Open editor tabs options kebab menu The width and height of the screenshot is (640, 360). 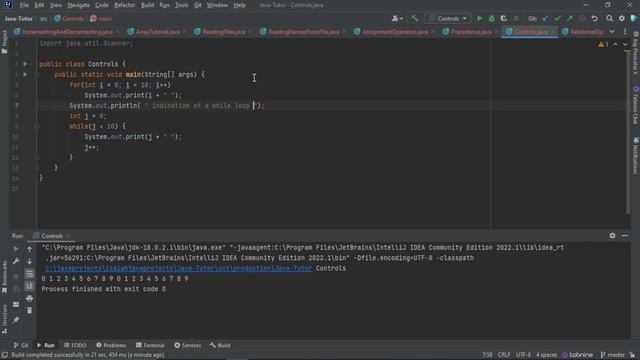pos(625,31)
